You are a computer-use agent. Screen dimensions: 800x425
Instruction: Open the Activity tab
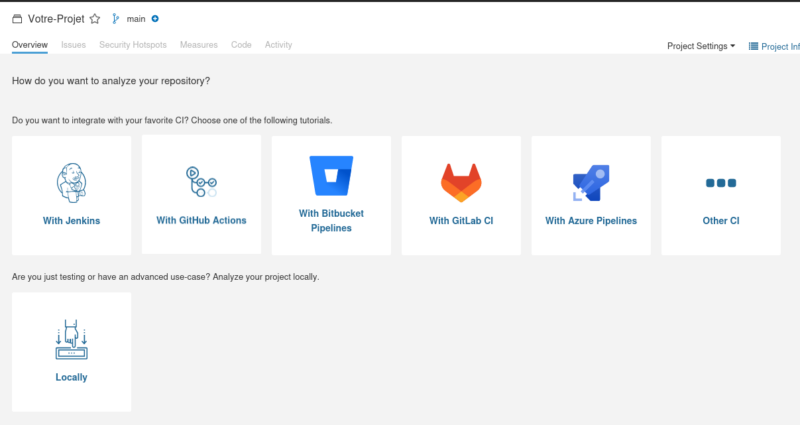click(x=278, y=45)
